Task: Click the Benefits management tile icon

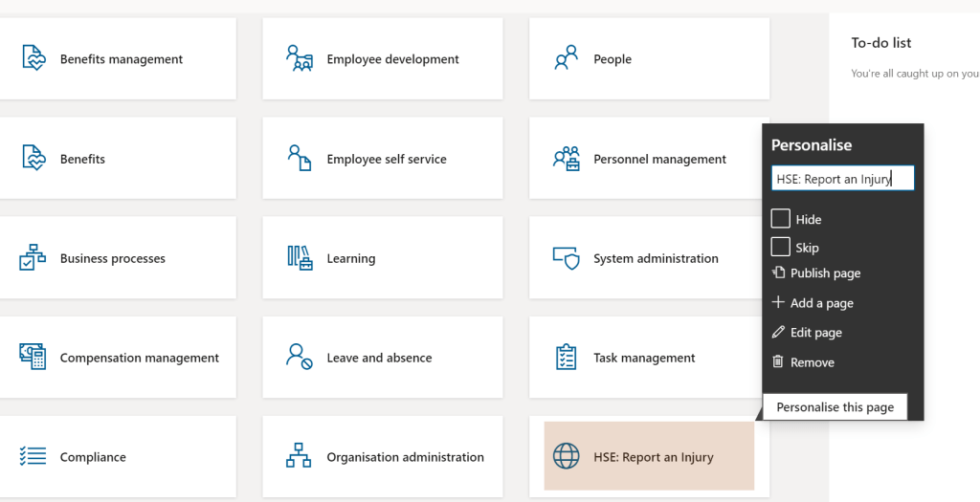Action: (33, 58)
